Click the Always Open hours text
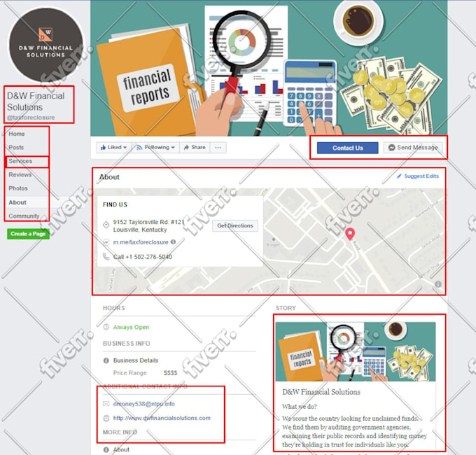Screen dimensions: 476x455 [x=131, y=327]
